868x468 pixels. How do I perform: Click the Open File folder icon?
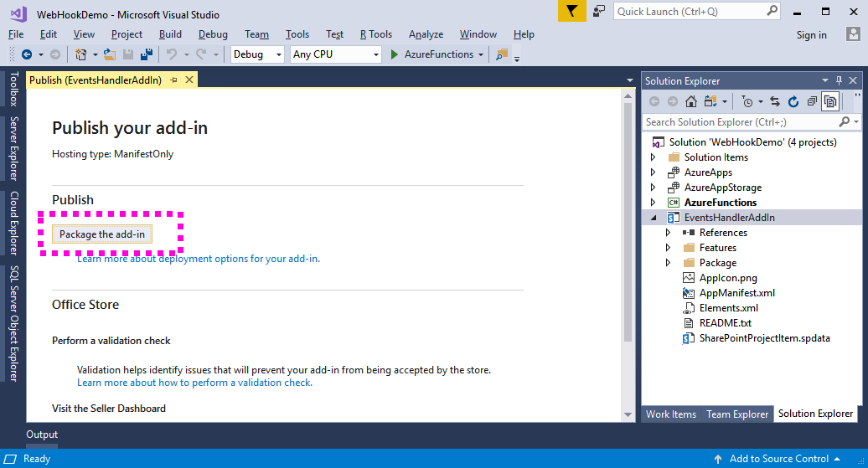[110, 54]
